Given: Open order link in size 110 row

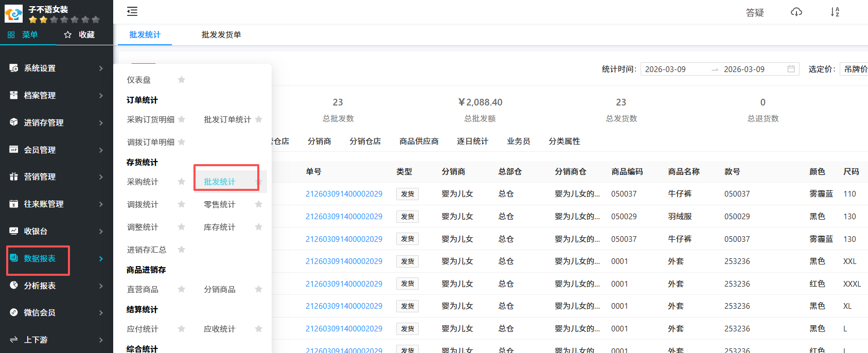Looking at the screenshot, I should pyautogui.click(x=344, y=194).
